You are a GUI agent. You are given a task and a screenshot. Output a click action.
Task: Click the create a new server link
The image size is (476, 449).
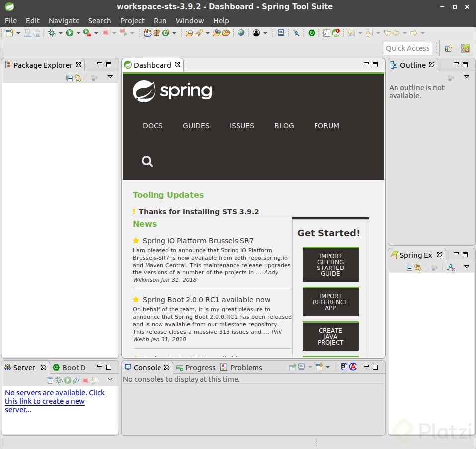point(55,401)
